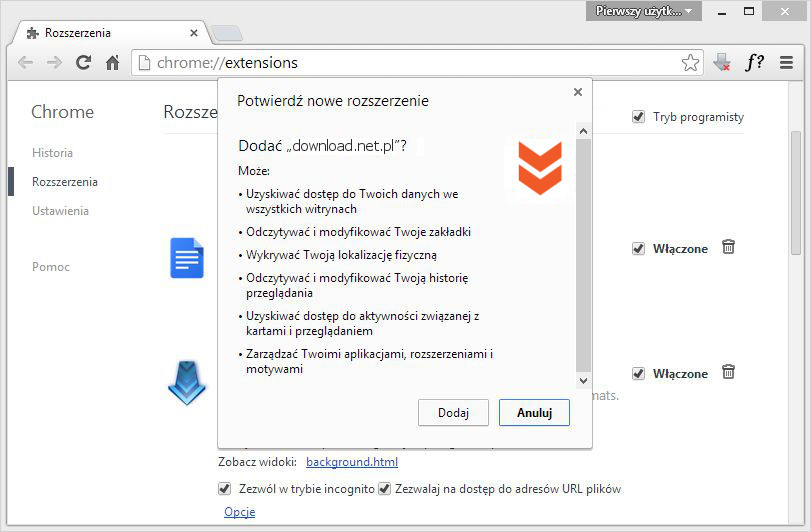Click 'Odczytywać i modyfikować Twoje zakładki' text
The height and width of the screenshot is (532, 811).
(x=358, y=232)
